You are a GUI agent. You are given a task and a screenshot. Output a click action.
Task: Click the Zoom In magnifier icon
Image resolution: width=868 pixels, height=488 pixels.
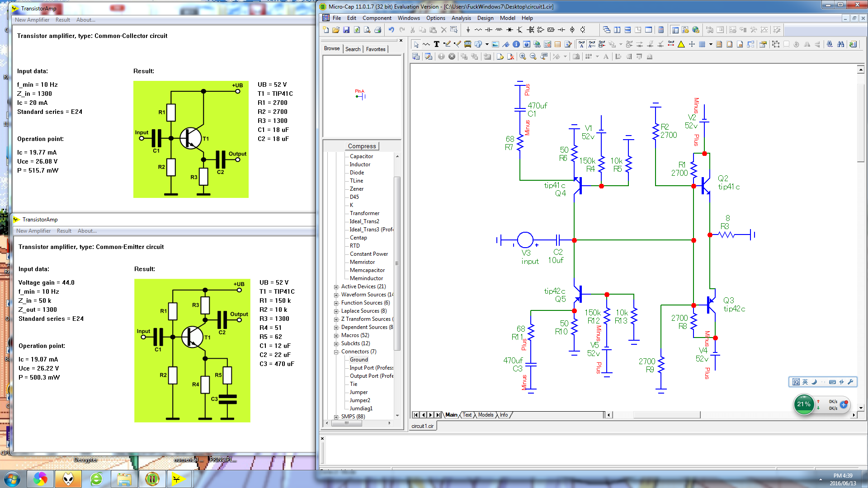tap(523, 56)
